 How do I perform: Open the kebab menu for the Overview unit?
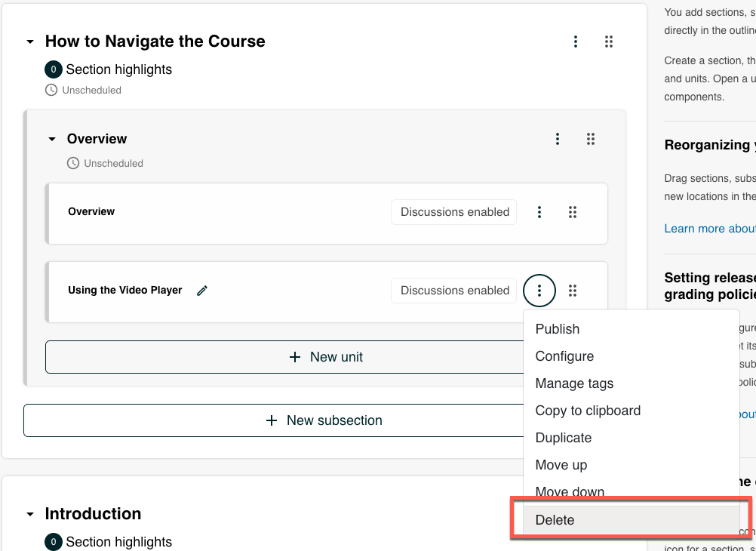pos(539,212)
